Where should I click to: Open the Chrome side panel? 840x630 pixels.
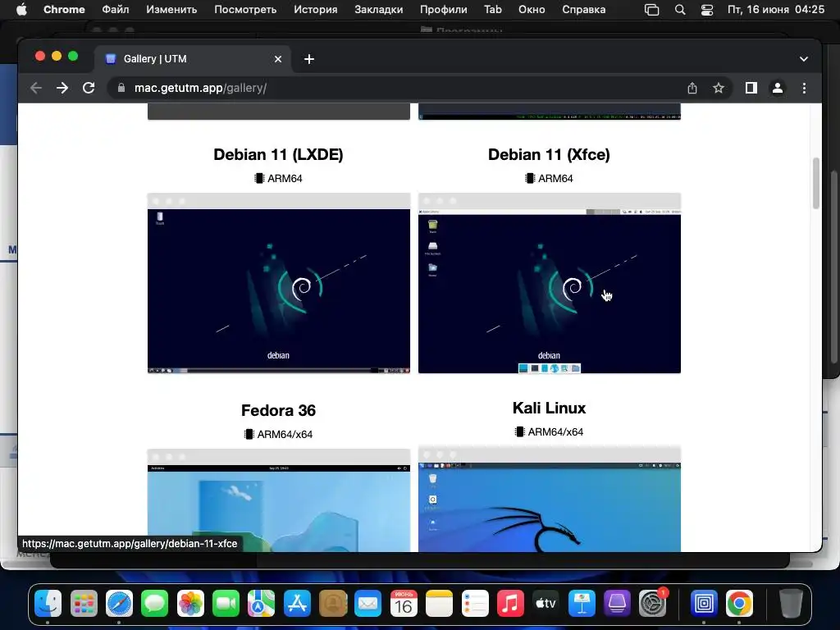click(751, 88)
